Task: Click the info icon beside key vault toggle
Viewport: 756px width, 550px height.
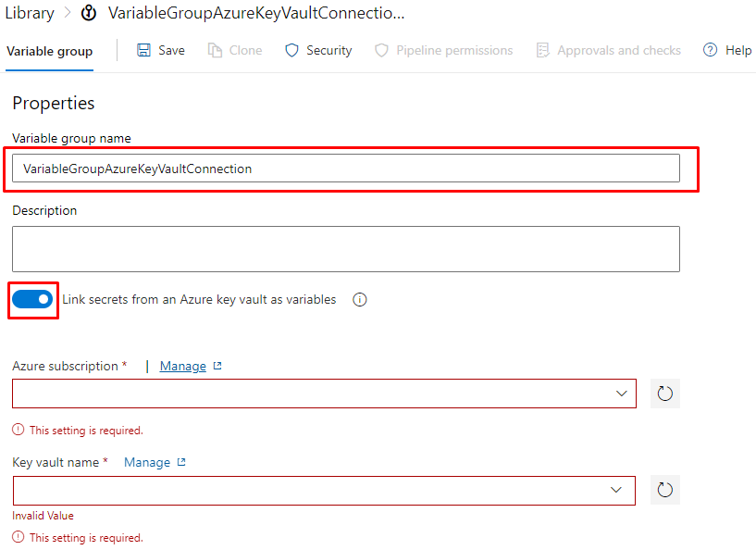Action: (x=360, y=300)
